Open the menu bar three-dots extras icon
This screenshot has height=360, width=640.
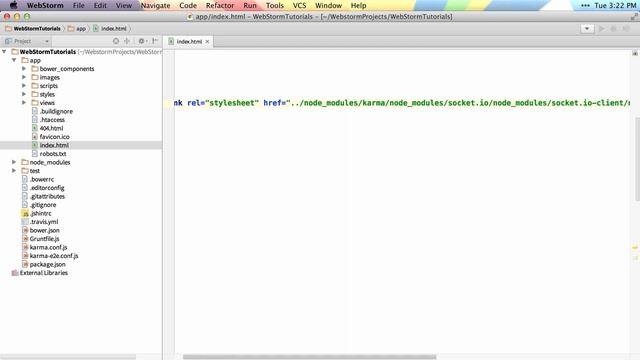[585, 5]
